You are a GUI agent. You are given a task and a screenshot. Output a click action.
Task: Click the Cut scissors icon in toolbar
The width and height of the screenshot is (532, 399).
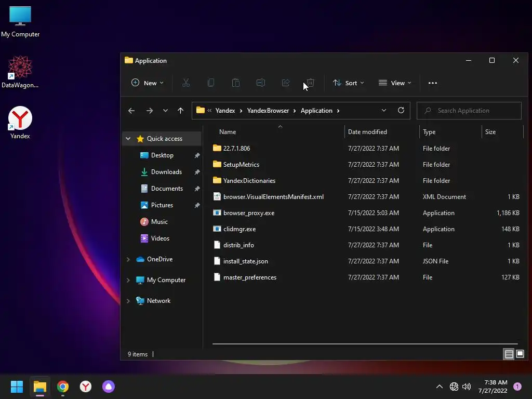point(186,83)
